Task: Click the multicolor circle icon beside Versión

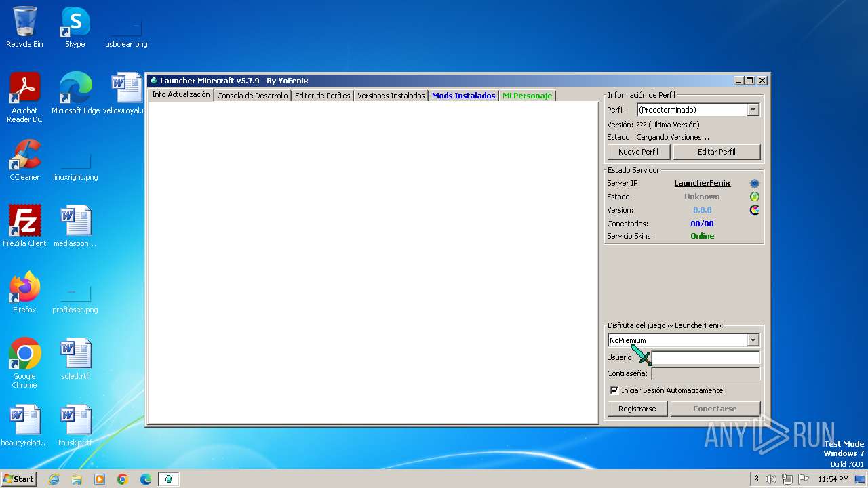Action: (755, 210)
